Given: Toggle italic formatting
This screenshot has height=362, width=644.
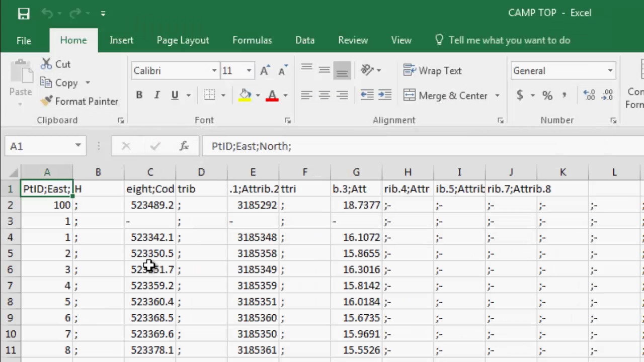Looking at the screenshot, I should coord(157,95).
